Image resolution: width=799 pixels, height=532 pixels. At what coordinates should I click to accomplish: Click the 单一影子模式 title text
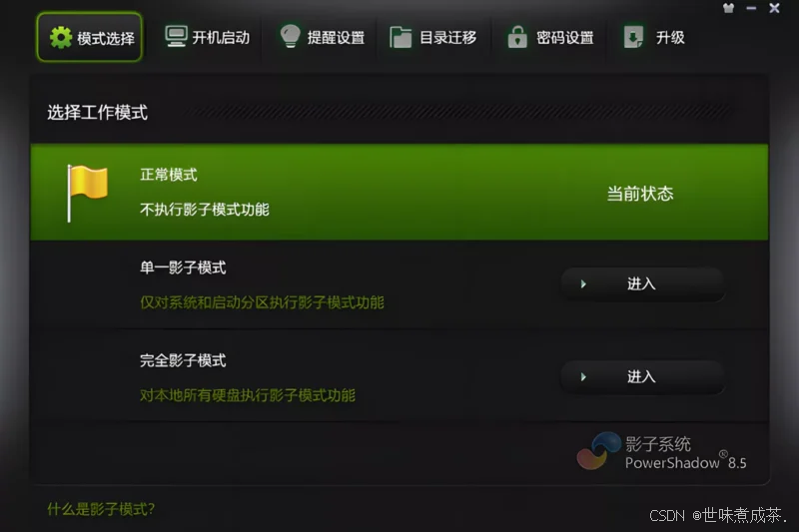[183, 267]
